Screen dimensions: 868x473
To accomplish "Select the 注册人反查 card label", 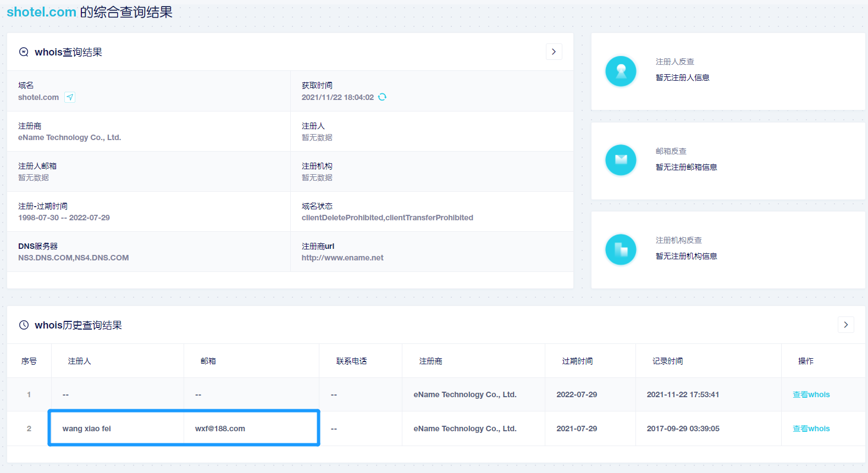I will [675, 62].
